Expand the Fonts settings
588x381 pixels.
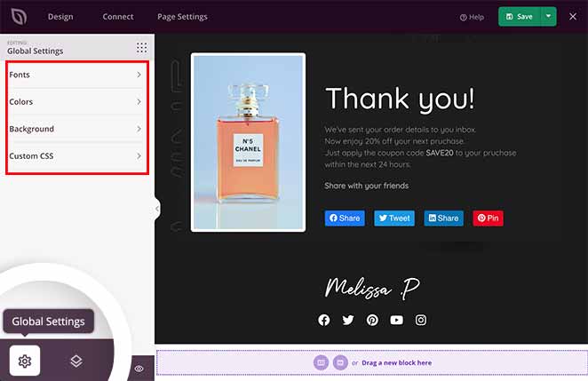pos(75,75)
